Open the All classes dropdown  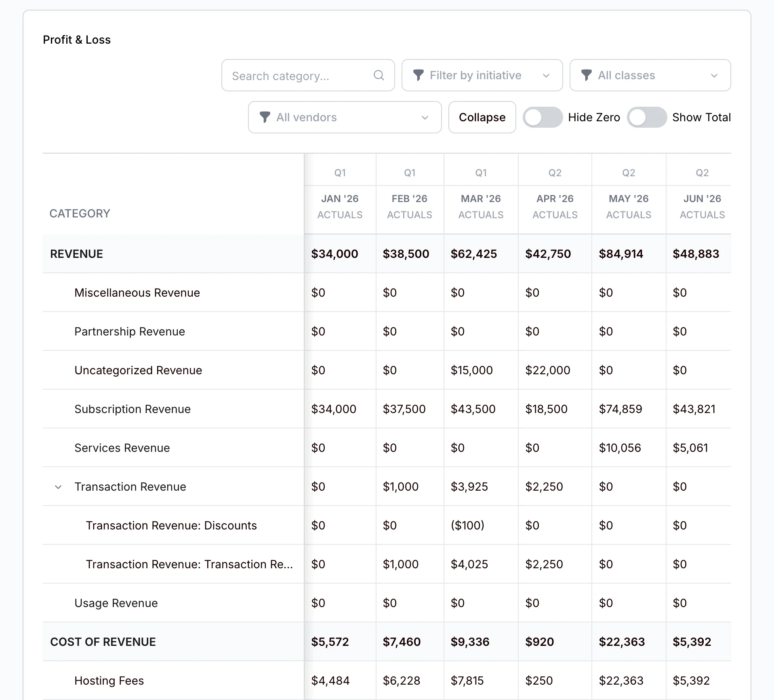point(650,75)
